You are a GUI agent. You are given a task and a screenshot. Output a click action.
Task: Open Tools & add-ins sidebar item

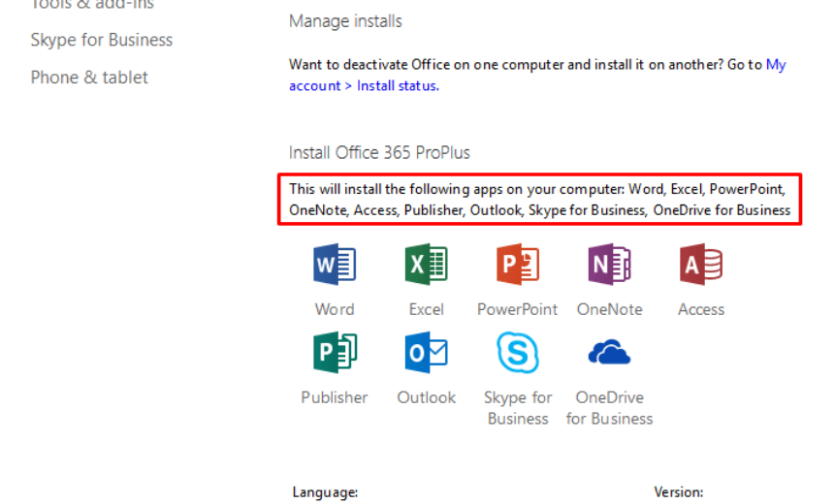point(92,4)
